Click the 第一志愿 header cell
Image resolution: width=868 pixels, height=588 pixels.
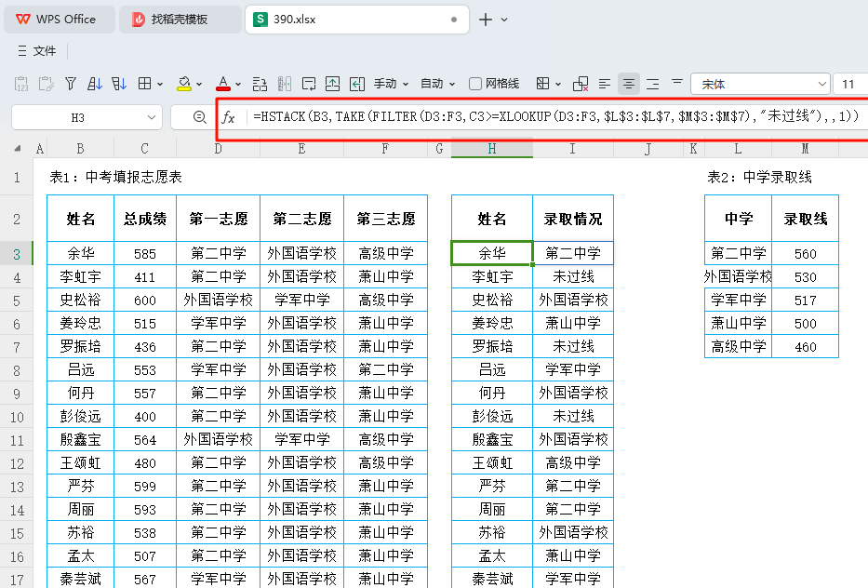tap(218, 219)
